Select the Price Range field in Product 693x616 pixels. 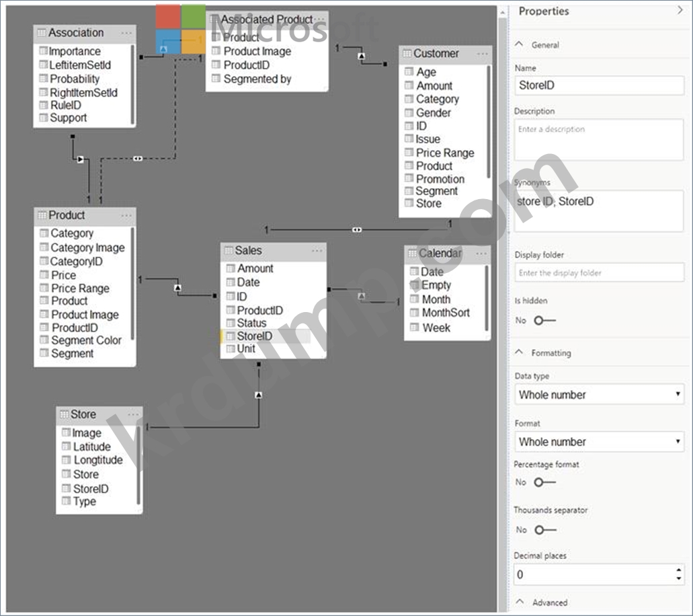(x=80, y=288)
